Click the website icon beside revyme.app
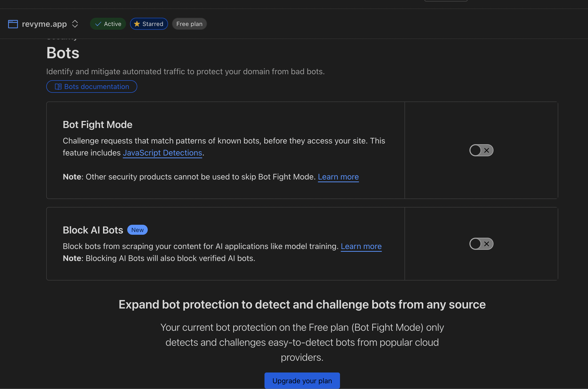Screen dimensions: 588x389 click(x=13, y=24)
